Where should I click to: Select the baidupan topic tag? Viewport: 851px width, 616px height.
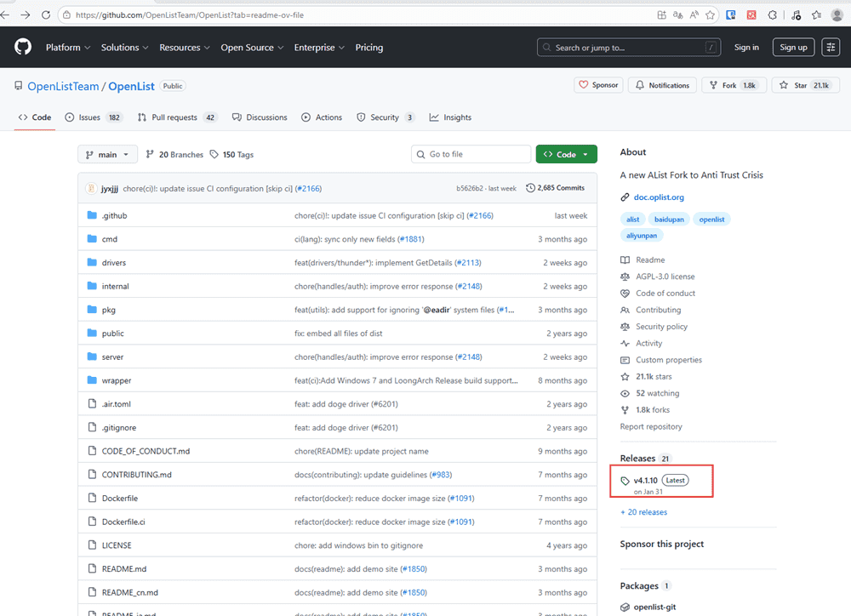point(668,220)
